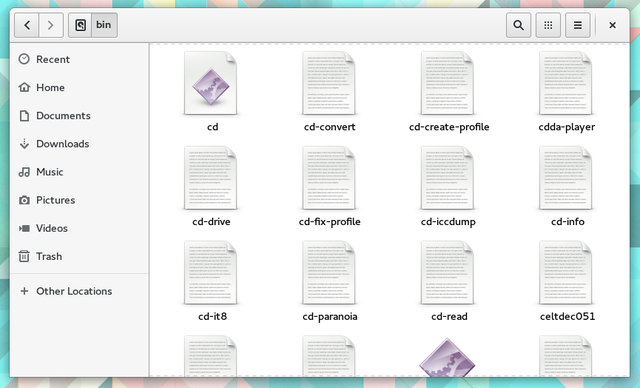Viewport: 640px width, 388px height.
Task: Go forward to the next folder
Action: [x=51, y=25]
